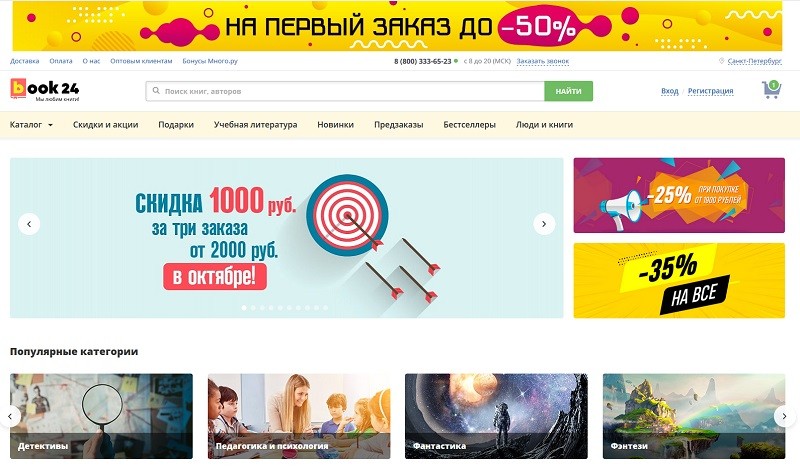800x471 pixels.
Task: Select the first carousel dot indicator
Action: click(244, 308)
